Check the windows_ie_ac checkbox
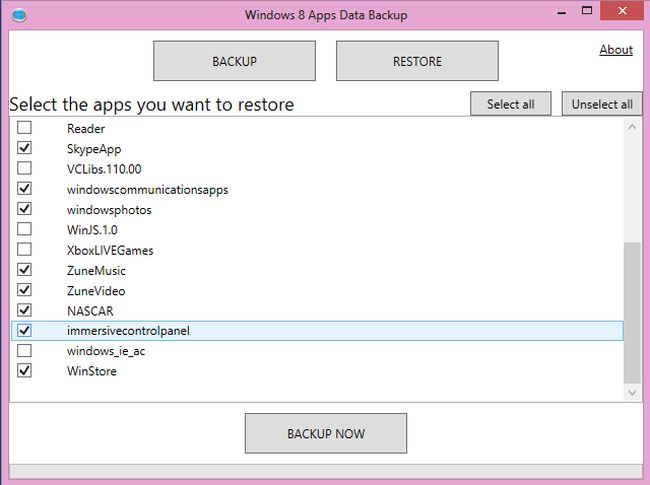Image resolution: width=650 pixels, height=485 pixels. click(24, 351)
